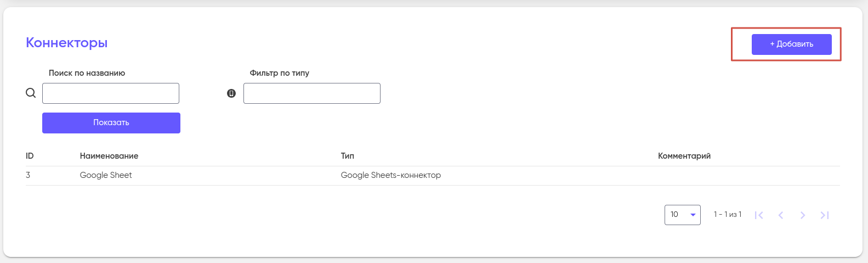Click the magnifier search icon
Screen dimensions: 868x263
tap(31, 93)
